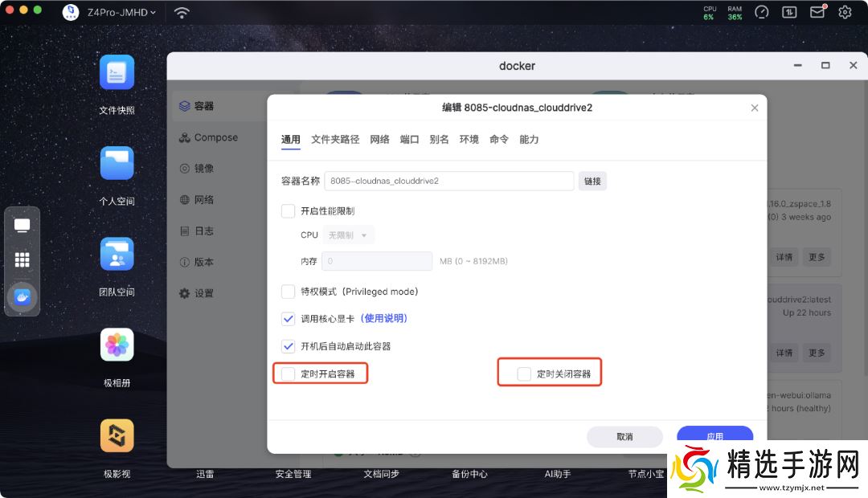Click the Docker whale icon in side dock

pyautogui.click(x=23, y=296)
